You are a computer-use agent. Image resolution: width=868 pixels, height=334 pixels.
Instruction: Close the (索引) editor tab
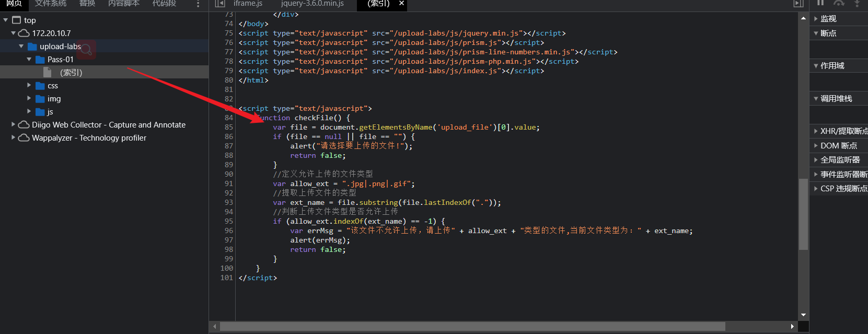(401, 3)
